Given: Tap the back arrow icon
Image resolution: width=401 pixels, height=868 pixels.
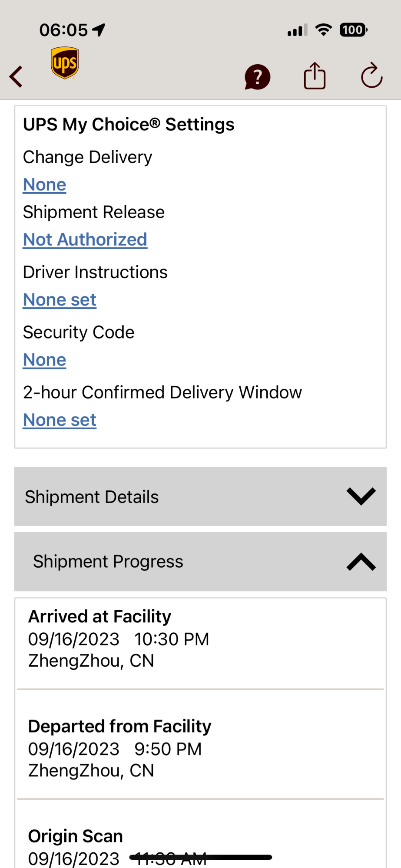Looking at the screenshot, I should 17,77.
